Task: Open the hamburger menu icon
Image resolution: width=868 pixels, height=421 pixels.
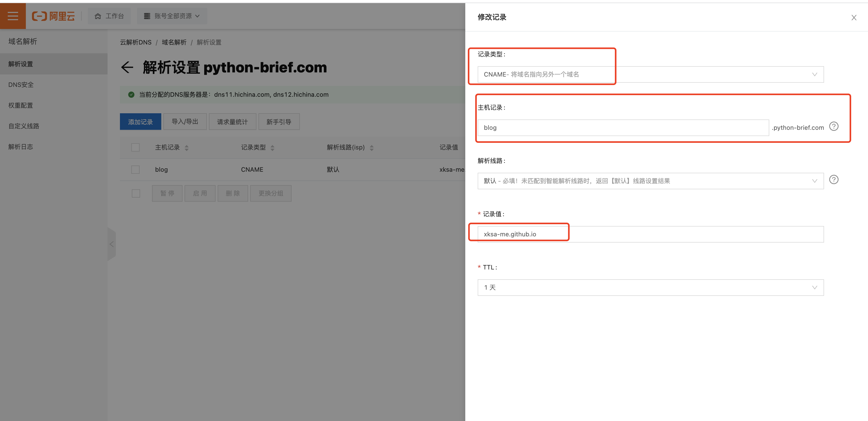Action: pyautogui.click(x=13, y=16)
